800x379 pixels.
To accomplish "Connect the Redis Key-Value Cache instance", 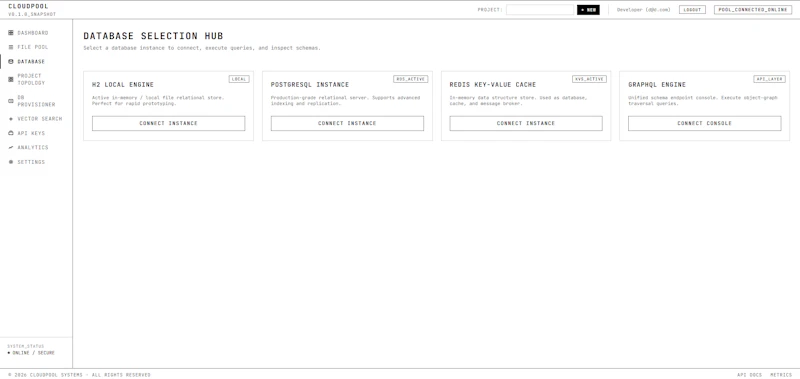I will 526,123.
